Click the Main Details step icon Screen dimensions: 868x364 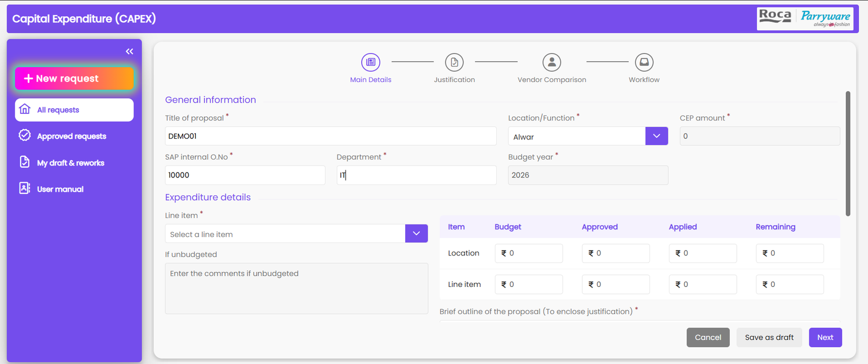point(371,62)
